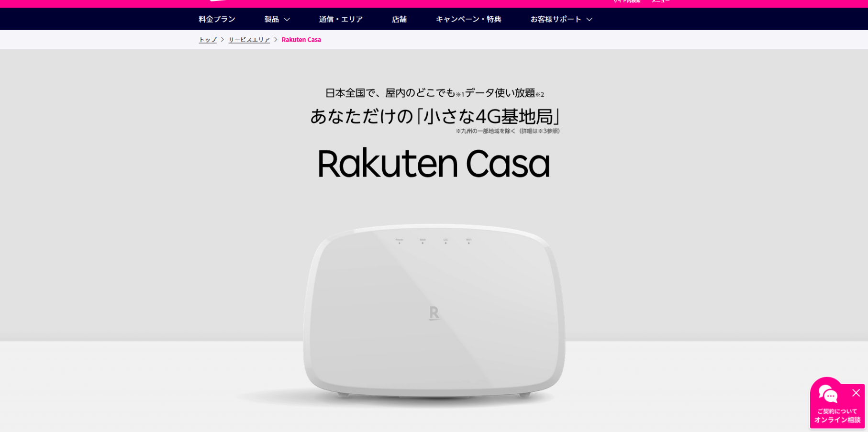Screen dimensions: 868x432
Task: Click the large Rakuten Casa title heading
Action: click(434, 164)
